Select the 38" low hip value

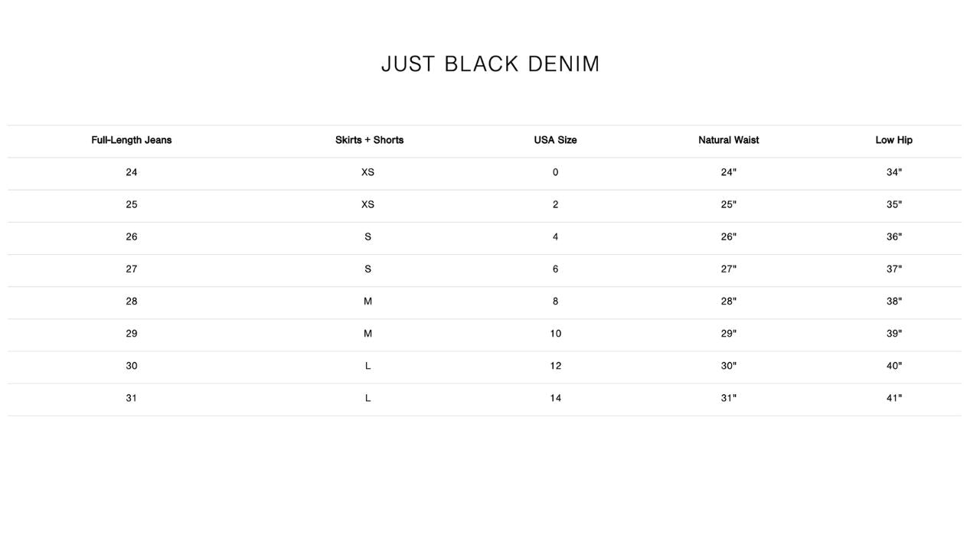tap(893, 302)
